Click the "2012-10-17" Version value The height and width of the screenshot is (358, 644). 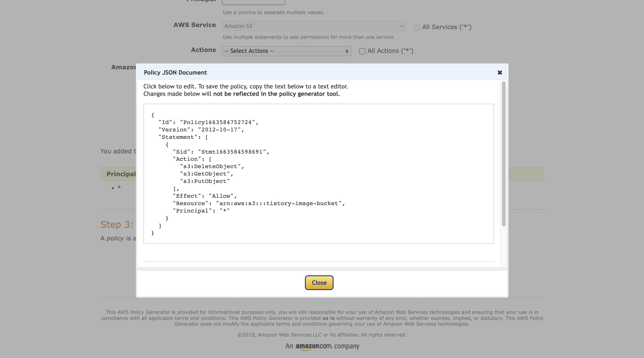coord(219,130)
